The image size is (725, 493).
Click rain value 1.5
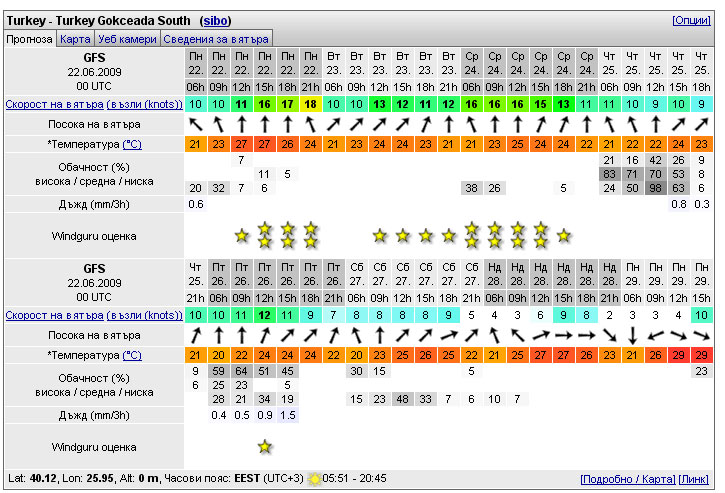pos(288,415)
